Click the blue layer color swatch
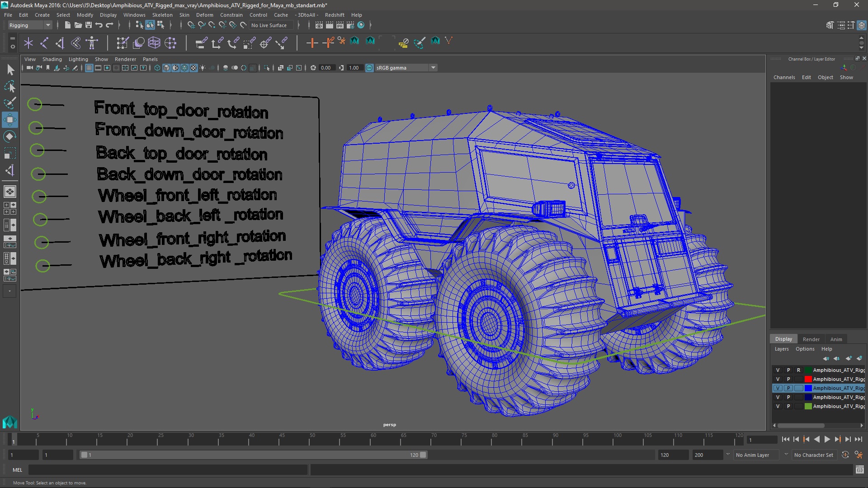This screenshot has height=488, width=868. (x=808, y=388)
